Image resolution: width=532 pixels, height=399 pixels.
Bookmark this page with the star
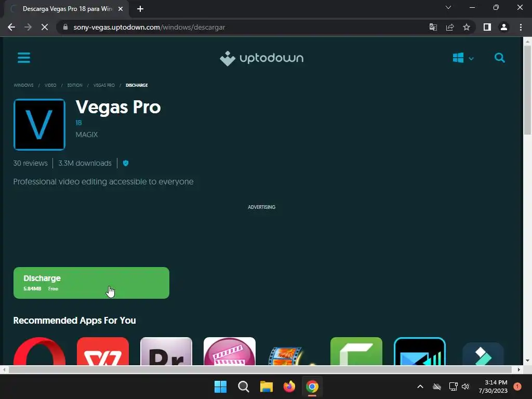pyautogui.click(x=467, y=27)
